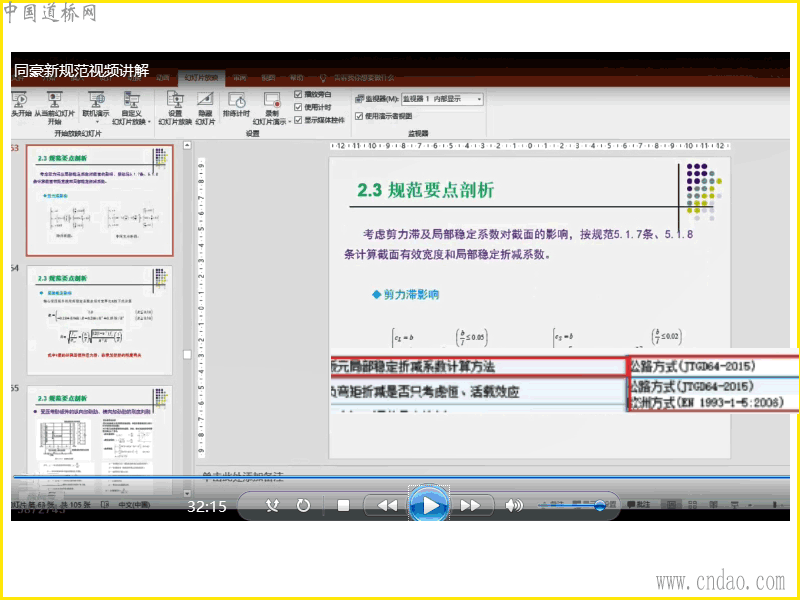The height and width of the screenshot is (600, 800).
Task: Click 板元局部稳定折减系数计算方法 table row
Action: coord(479,366)
